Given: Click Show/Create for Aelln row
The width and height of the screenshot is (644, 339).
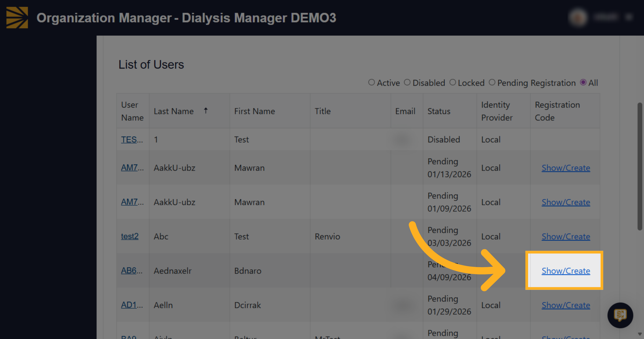Looking at the screenshot, I should [566, 305].
